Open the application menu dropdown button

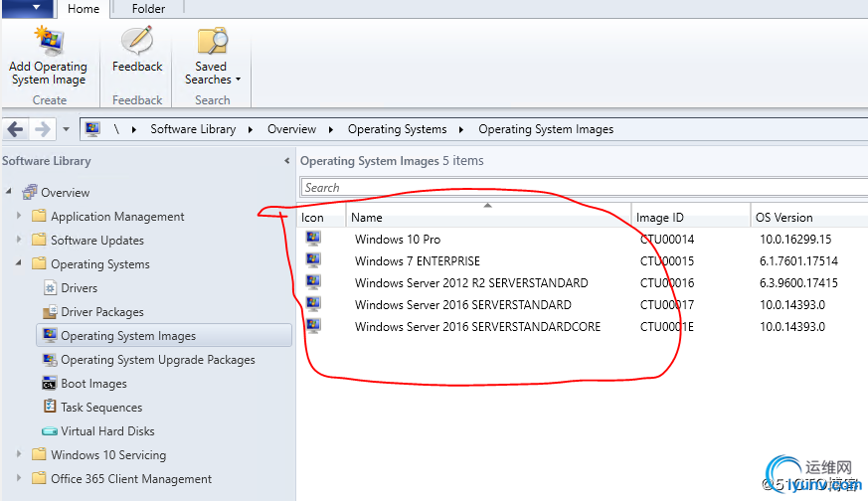[28, 8]
